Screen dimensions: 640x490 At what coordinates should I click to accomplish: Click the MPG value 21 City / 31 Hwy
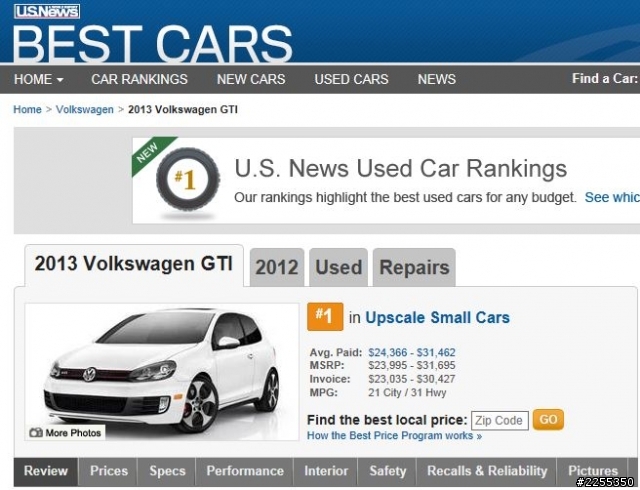[407, 393]
